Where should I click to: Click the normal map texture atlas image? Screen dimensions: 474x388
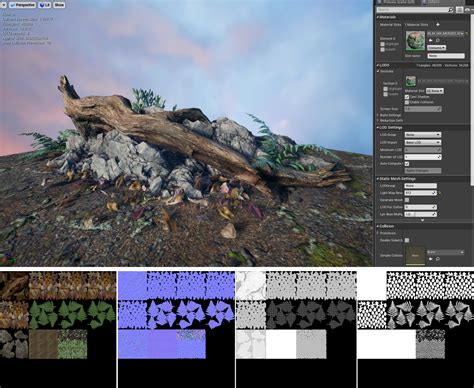tap(176, 330)
